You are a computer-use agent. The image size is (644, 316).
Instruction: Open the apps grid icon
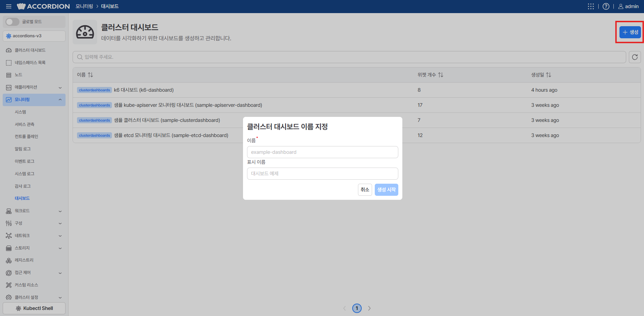click(x=591, y=6)
